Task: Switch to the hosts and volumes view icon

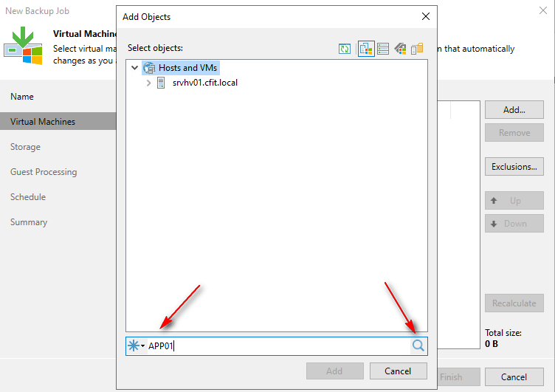Action: (383, 49)
